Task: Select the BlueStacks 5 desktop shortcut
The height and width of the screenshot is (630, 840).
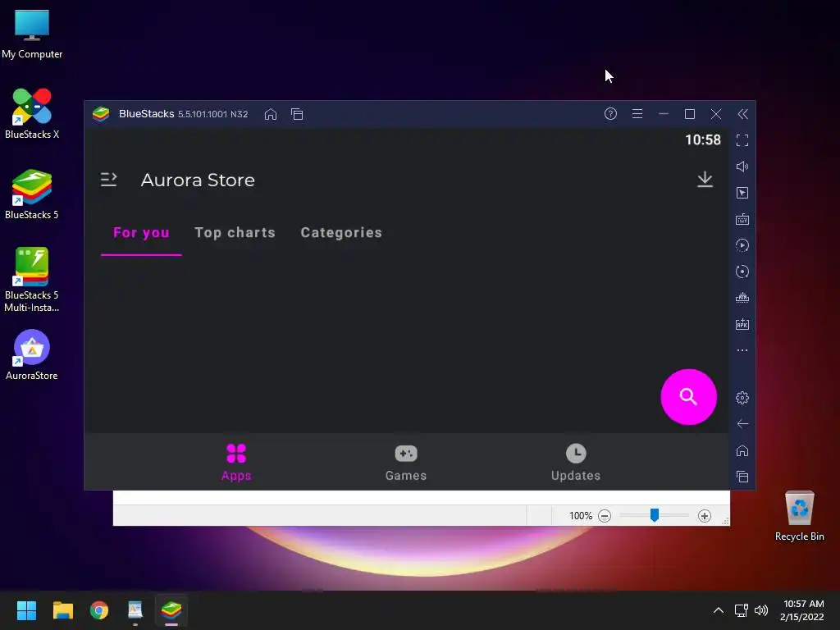Action: click(32, 194)
